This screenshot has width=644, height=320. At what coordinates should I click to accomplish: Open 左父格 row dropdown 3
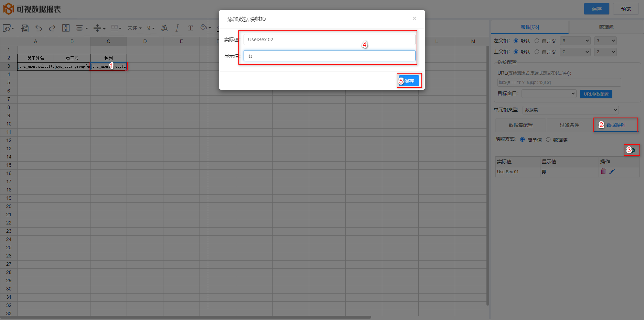click(605, 41)
